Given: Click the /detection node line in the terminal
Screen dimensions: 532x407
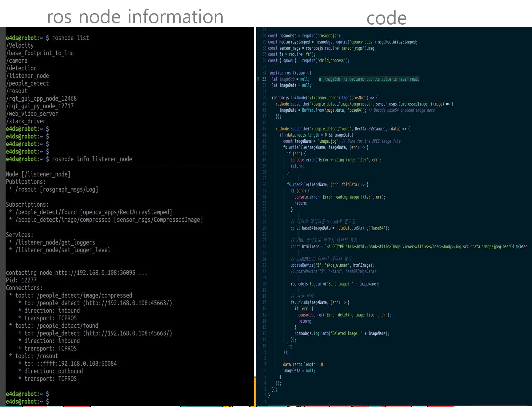Looking at the screenshot, I should coord(21,68).
